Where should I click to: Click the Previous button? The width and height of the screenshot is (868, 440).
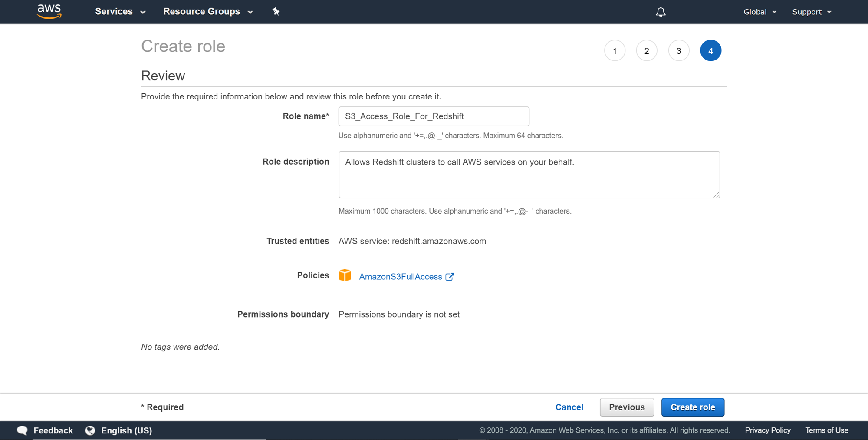tap(626, 407)
